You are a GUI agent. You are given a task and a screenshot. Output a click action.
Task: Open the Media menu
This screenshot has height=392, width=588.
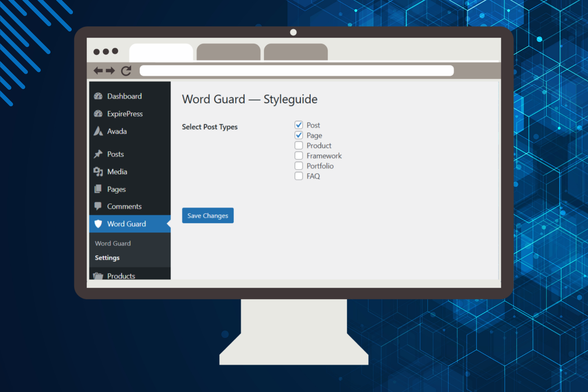tap(130, 172)
